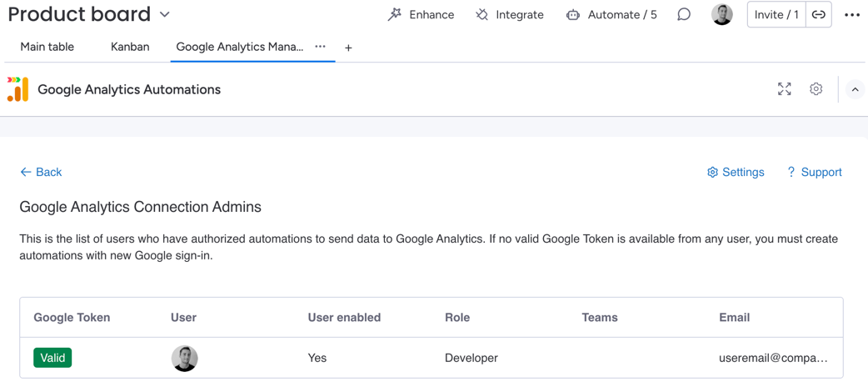Click the Google Analytics Automations logo
The image size is (868, 387).
(17, 89)
